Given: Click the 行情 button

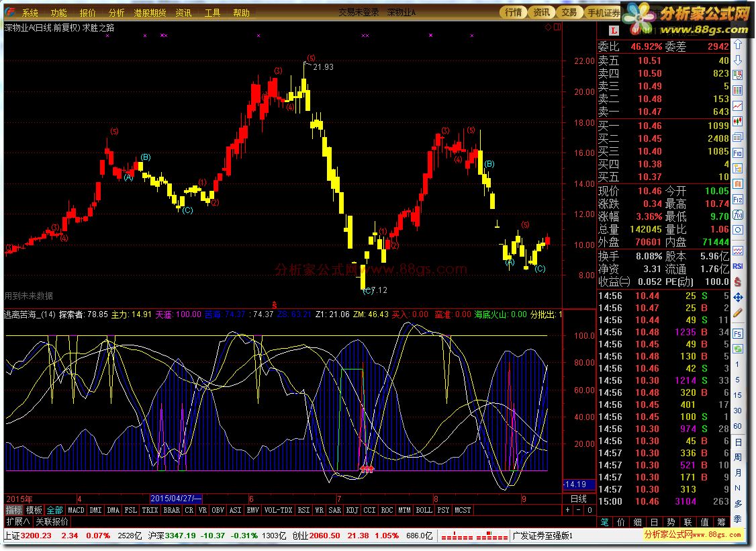Looking at the screenshot, I should coord(514,13).
